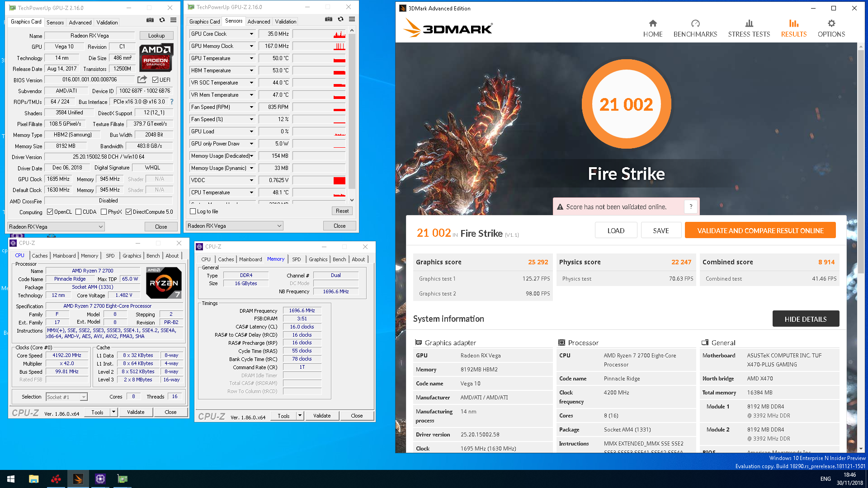Image resolution: width=868 pixels, height=488 pixels.
Task: Click HIDE DETAILS button
Action: point(806,319)
